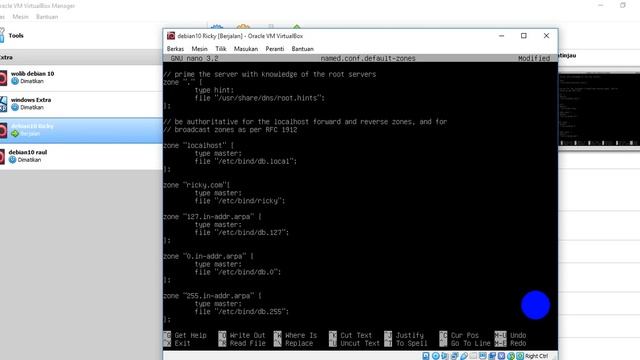Image resolution: width=640 pixels, height=360 pixels.
Task: Click the wolib debian 10 OS icon
Action: tap(2, 78)
